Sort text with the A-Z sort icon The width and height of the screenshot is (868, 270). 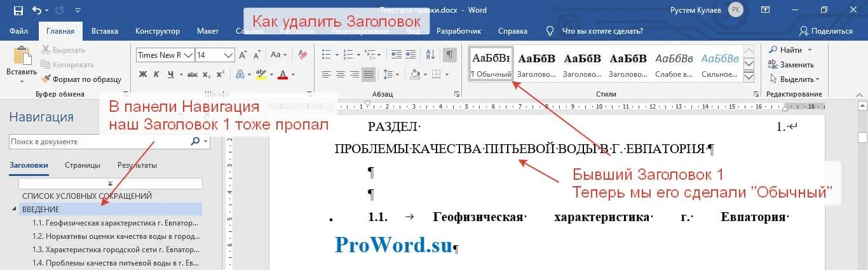430,55
